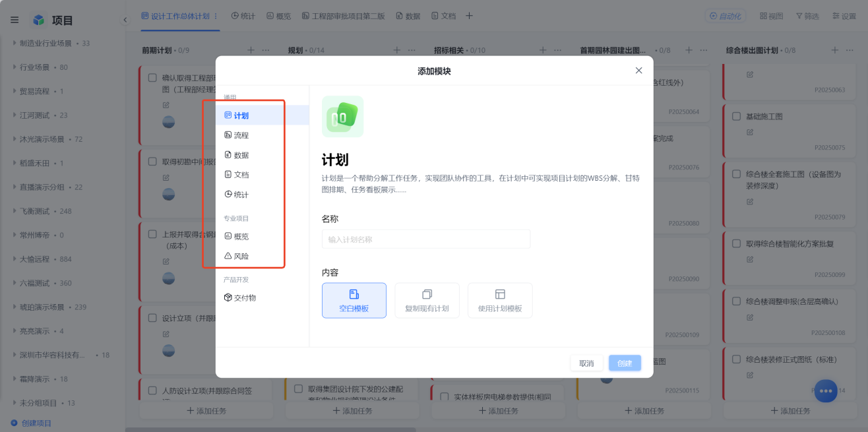Expand 江河测试 project group
868x432 pixels.
pos(14,115)
